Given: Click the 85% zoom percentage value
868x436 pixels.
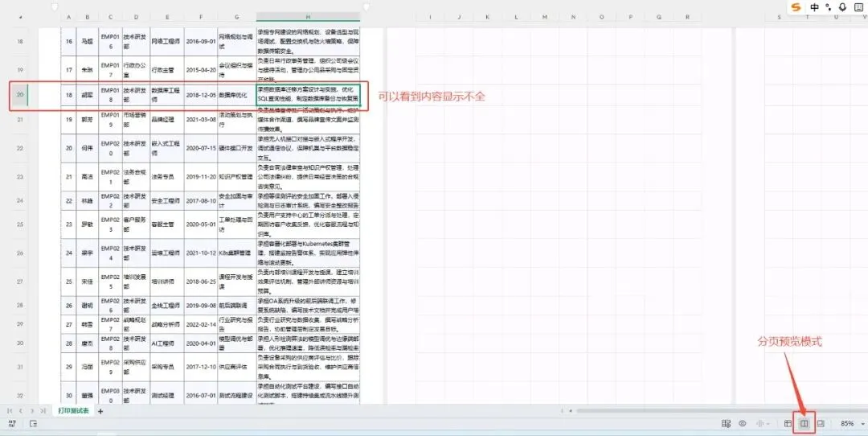Looking at the screenshot, I should click(847, 423).
